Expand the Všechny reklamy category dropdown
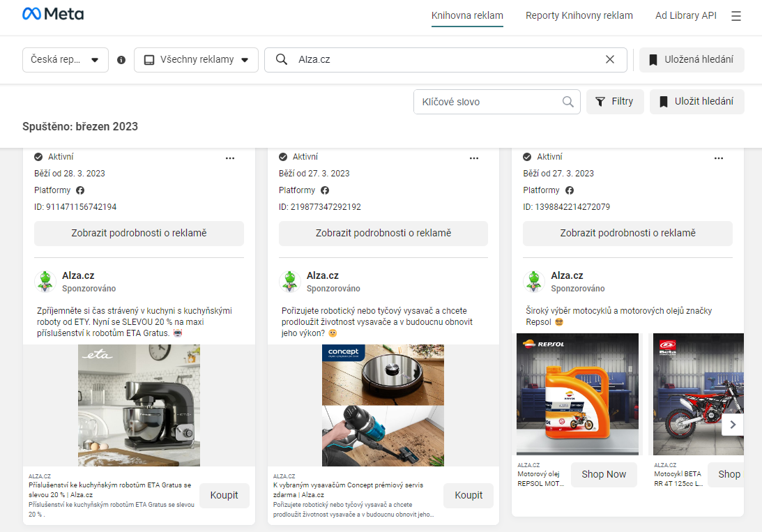Screen dimensions: 762x532 pyautogui.click(x=196, y=60)
